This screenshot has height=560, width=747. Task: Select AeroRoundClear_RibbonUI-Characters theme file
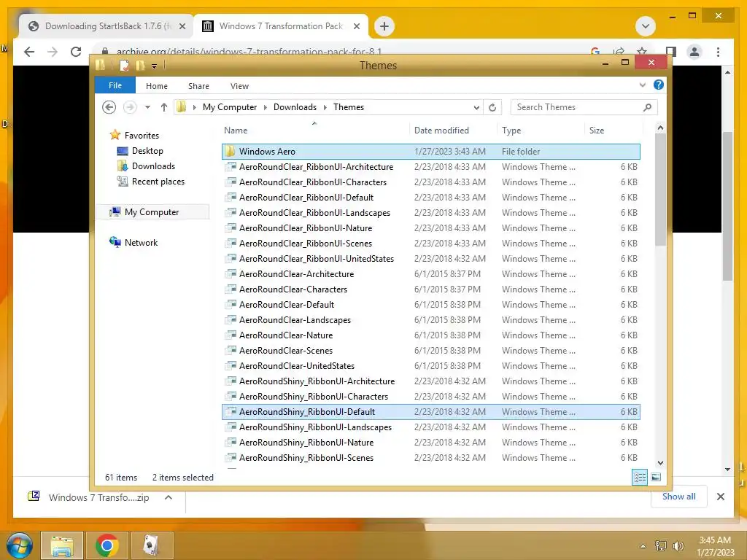coord(430,182)
